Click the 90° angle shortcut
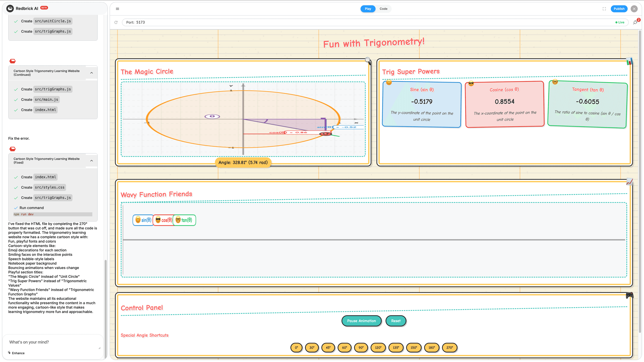 coord(361,348)
